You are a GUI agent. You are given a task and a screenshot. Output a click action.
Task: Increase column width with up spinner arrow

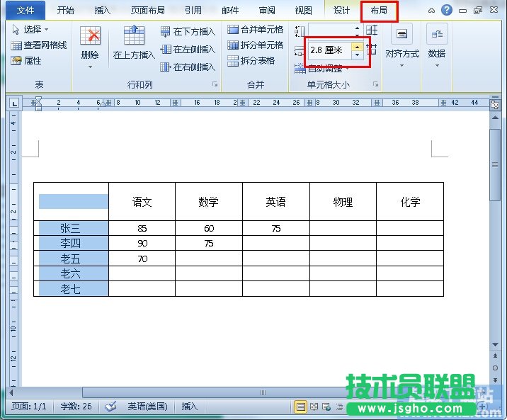[x=358, y=46]
